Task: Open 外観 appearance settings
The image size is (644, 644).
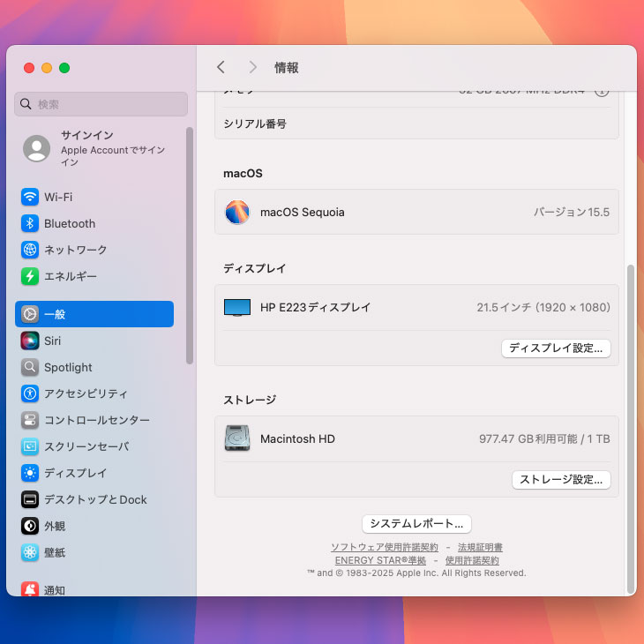Action: click(94, 526)
